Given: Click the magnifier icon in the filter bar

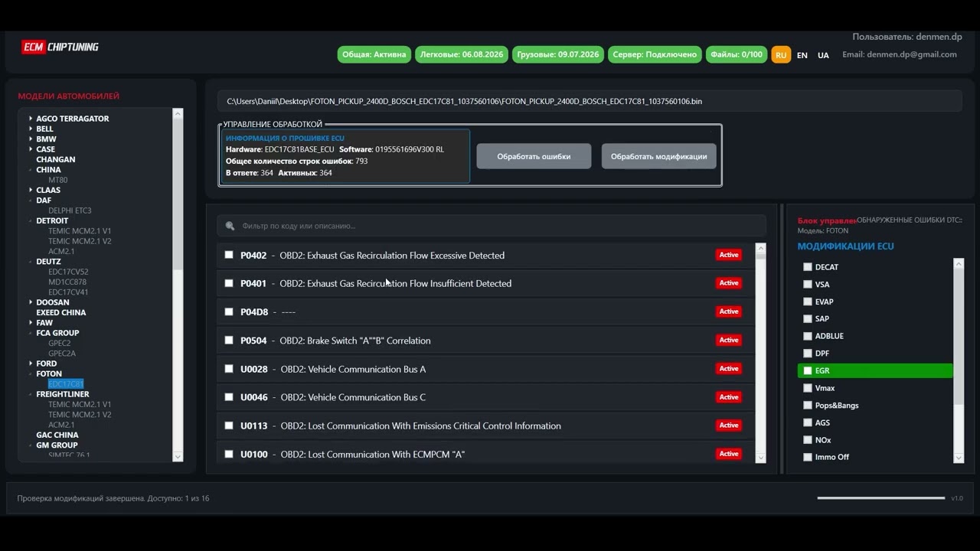Looking at the screenshot, I should (230, 226).
